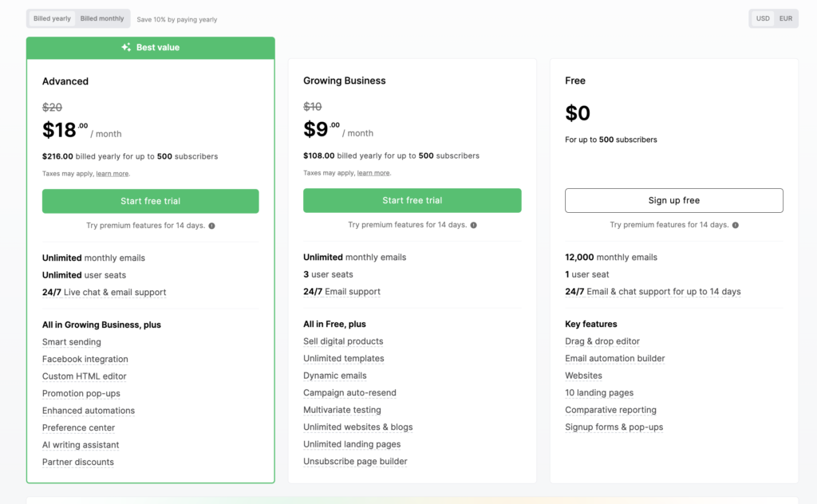The width and height of the screenshot is (817, 504).
Task: Click the sparkle icon in Best value banner
Action: (x=126, y=48)
